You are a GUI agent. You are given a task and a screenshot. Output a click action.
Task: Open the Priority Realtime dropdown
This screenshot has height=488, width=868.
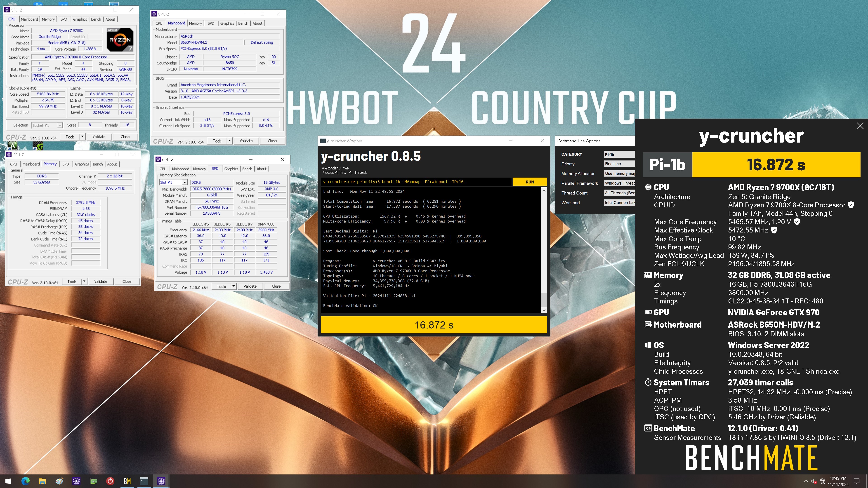pyautogui.click(x=619, y=164)
